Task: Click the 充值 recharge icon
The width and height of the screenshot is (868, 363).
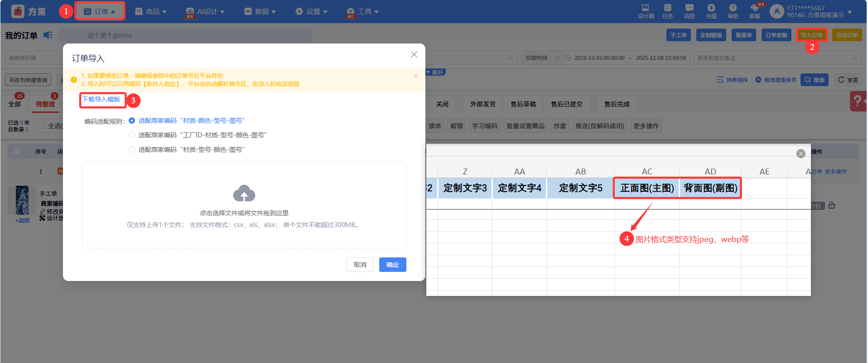Action: click(x=711, y=11)
